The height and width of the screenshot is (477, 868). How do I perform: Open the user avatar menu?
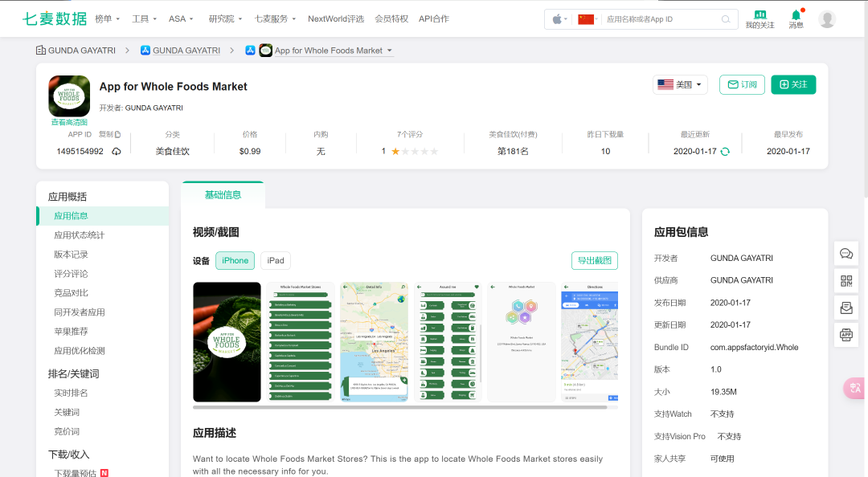pos(827,18)
